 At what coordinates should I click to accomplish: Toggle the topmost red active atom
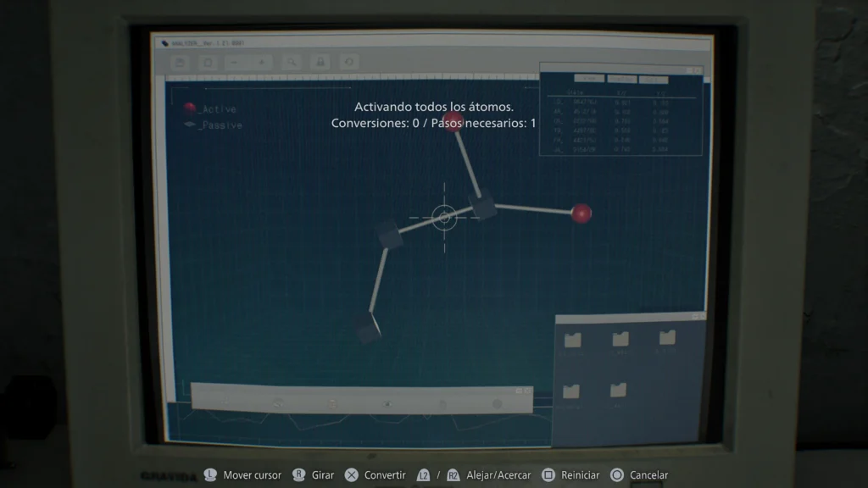click(453, 121)
